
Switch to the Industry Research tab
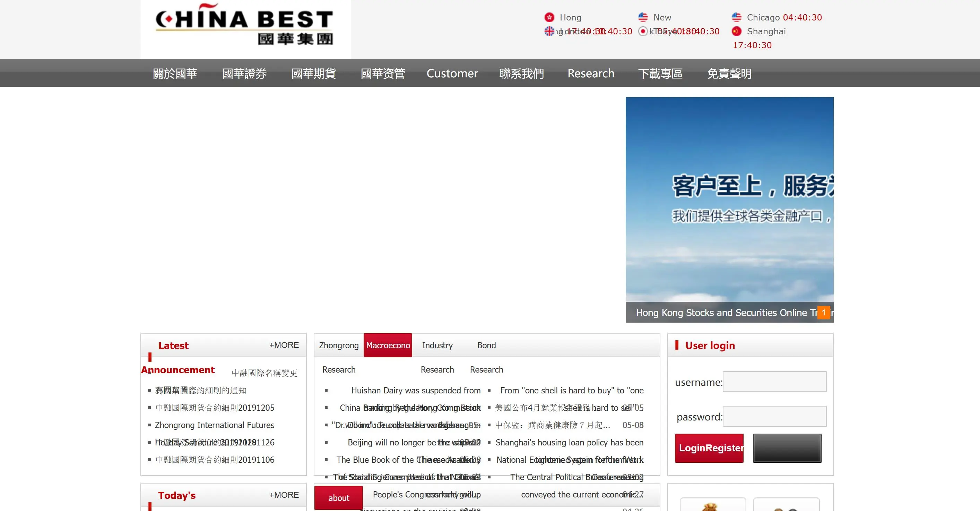point(437,346)
